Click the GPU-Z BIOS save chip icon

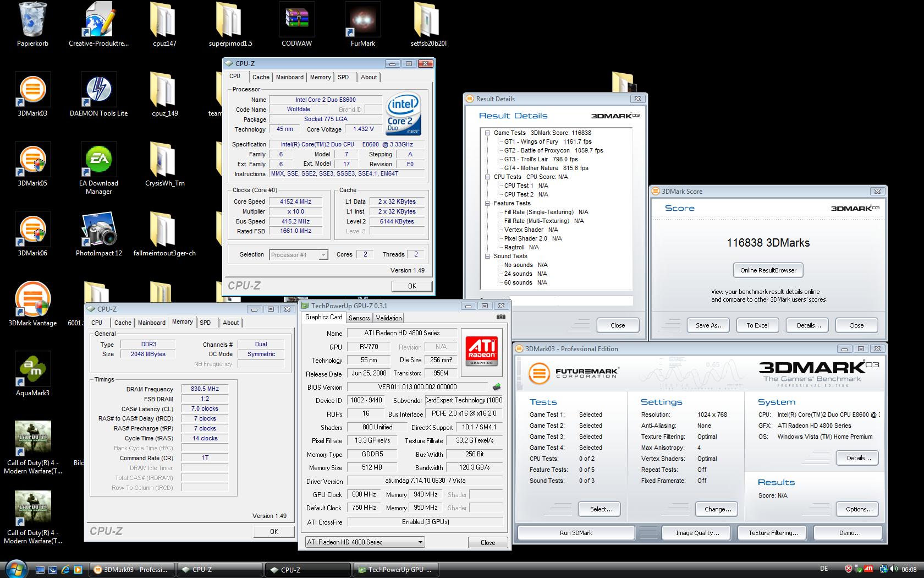tap(496, 387)
